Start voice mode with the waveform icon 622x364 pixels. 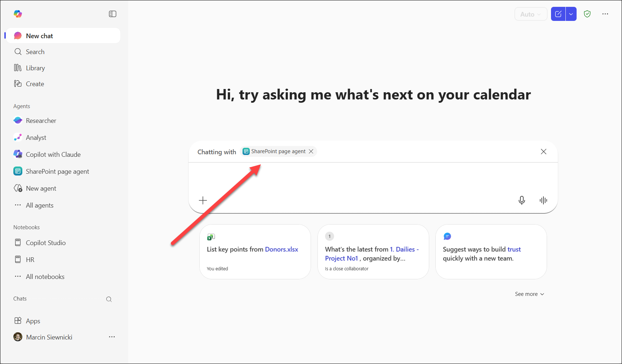click(x=543, y=200)
